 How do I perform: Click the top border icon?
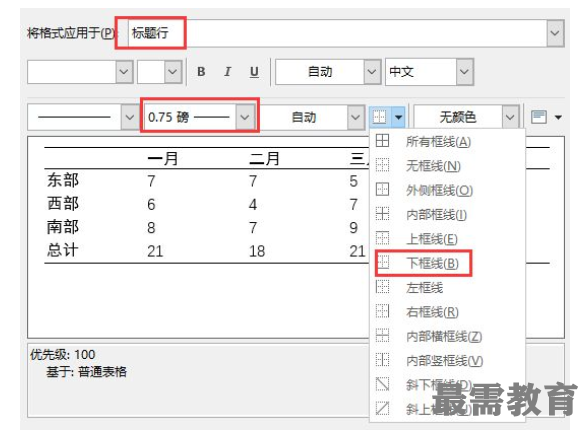(x=382, y=238)
